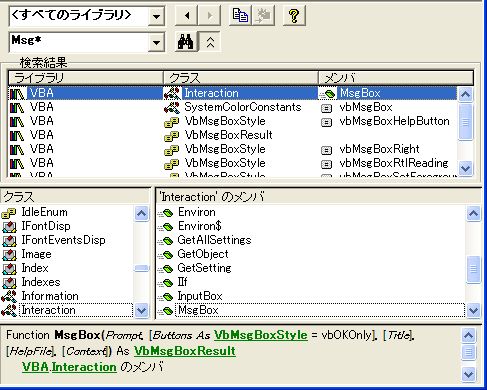
Task: Follow the Interaction link in details pane
Action: [x=84, y=367]
